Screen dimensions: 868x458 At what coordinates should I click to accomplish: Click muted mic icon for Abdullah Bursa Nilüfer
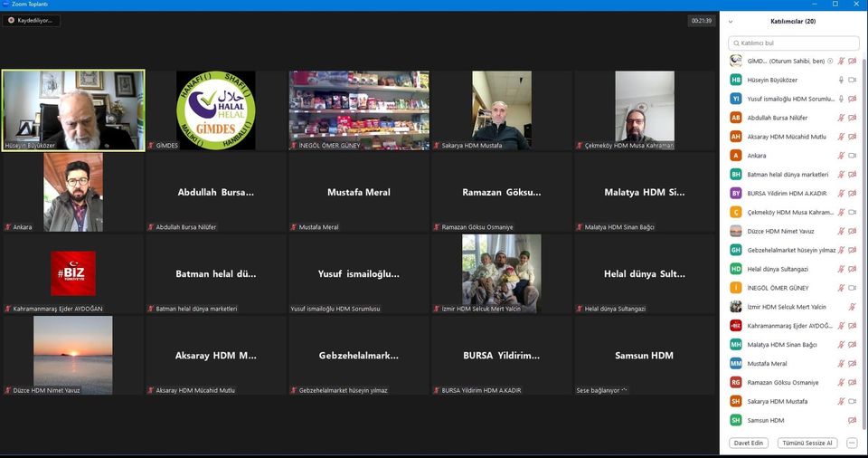coord(841,118)
